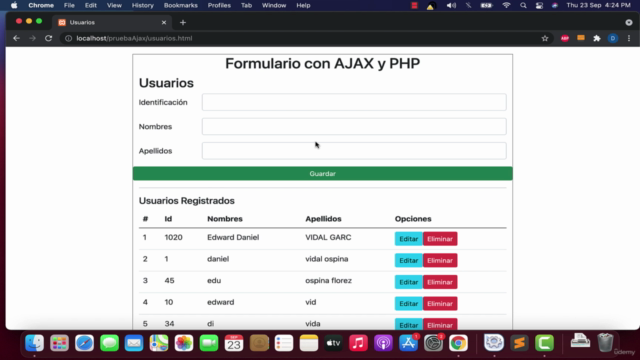
Task: Open Chrome three-dot menu
Action: (x=629, y=38)
